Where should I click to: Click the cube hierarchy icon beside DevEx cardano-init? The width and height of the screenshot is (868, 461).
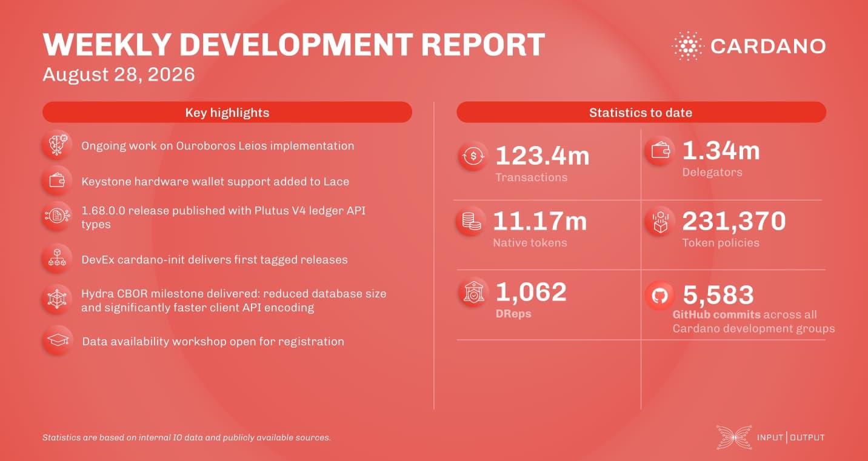pos(58,259)
